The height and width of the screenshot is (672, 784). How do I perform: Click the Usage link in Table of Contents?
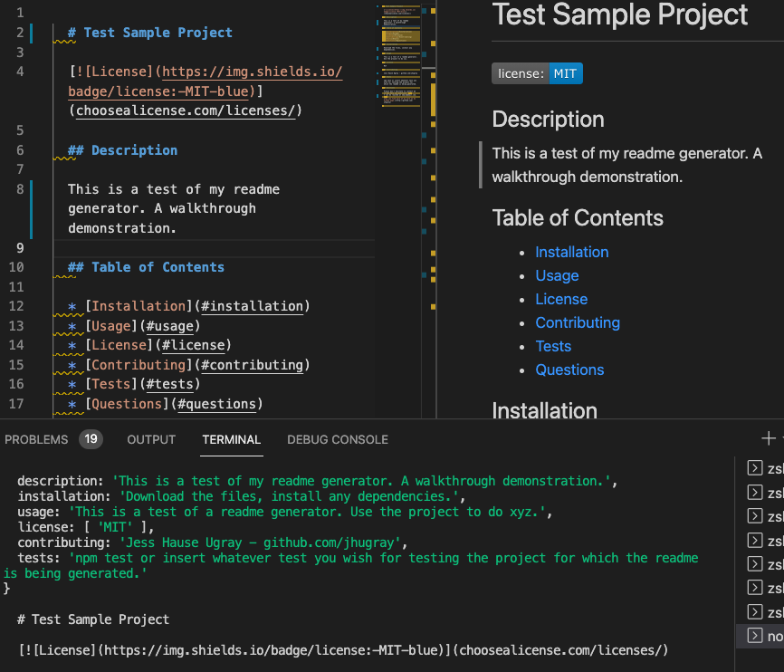[x=557, y=275]
